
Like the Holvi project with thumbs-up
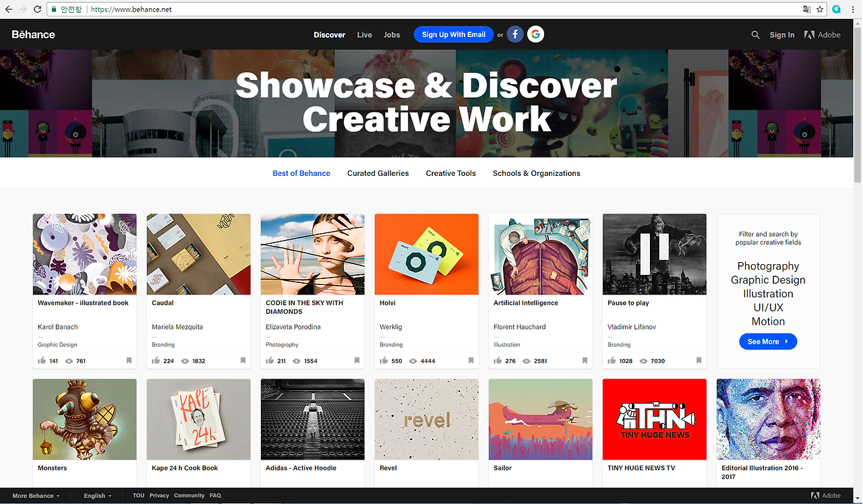coord(384,360)
